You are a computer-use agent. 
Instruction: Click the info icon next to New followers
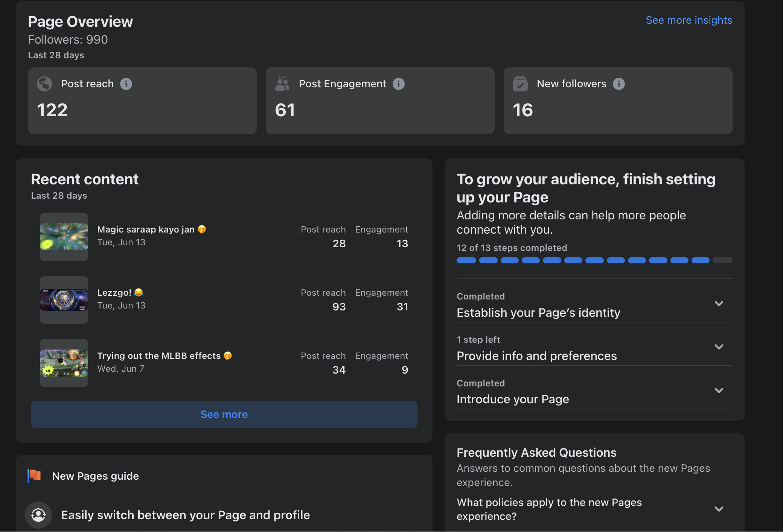click(x=619, y=84)
